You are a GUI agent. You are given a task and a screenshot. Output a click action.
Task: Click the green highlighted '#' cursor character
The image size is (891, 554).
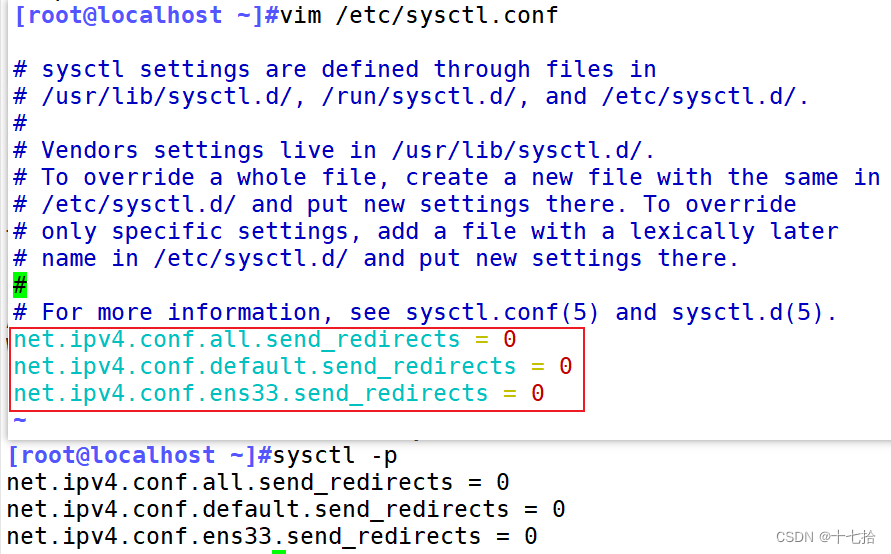pos(20,285)
